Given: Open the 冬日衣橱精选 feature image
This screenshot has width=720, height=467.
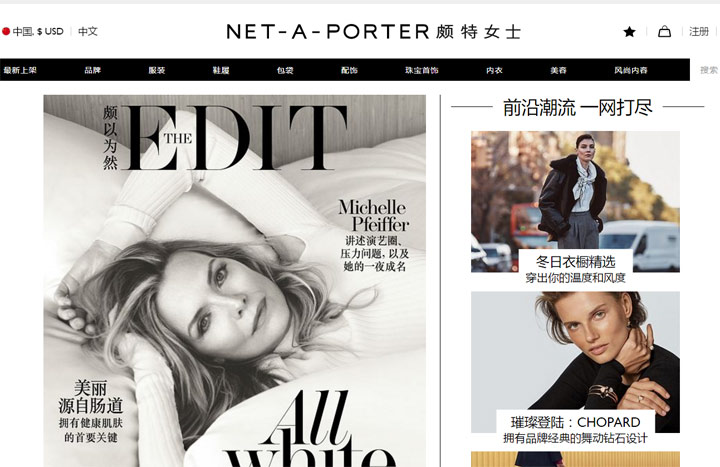Looking at the screenshot, I should [x=575, y=202].
